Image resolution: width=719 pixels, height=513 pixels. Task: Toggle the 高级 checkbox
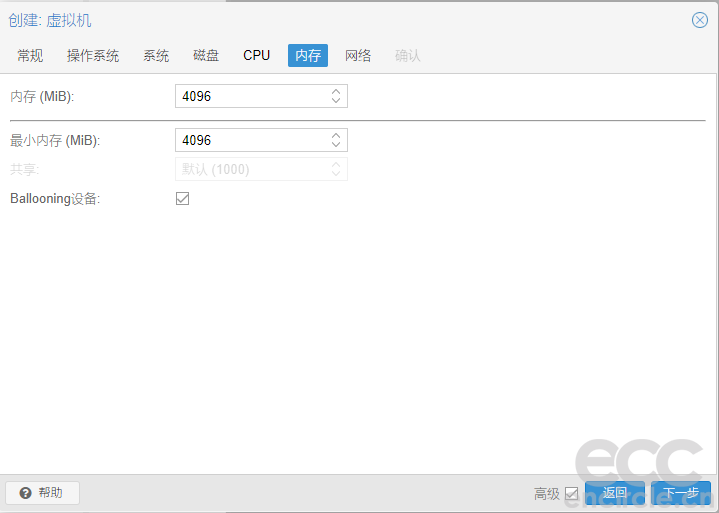[x=572, y=493]
